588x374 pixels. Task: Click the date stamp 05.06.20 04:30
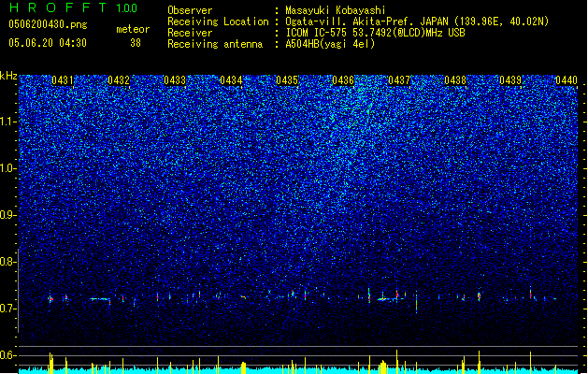click(x=48, y=43)
